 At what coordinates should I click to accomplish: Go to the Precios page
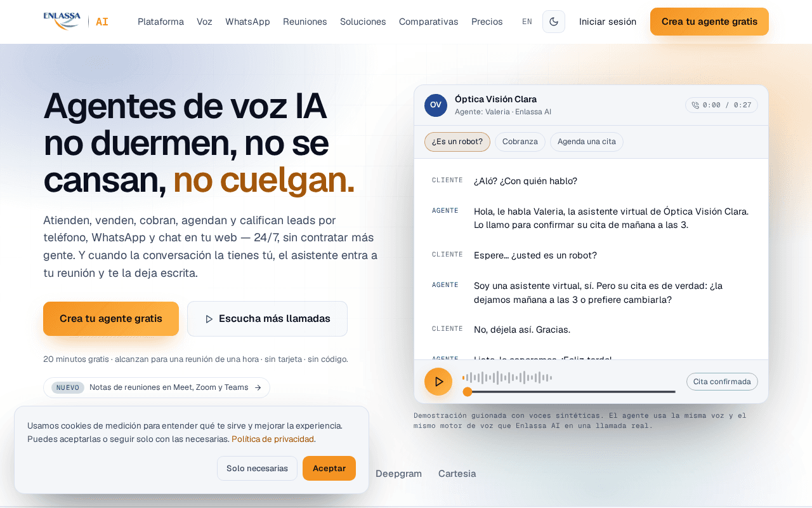pos(487,22)
